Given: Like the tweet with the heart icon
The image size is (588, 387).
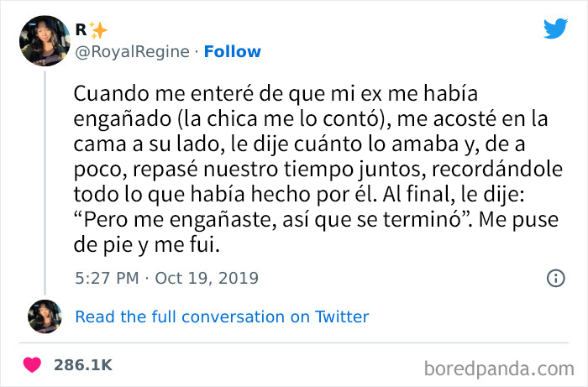Looking at the screenshot, I should (x=34, y=365).
